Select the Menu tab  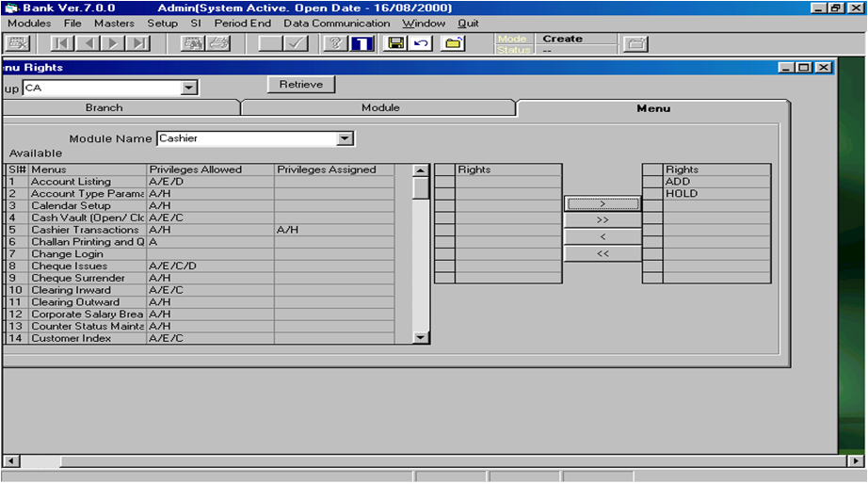(x=653, y=108)
